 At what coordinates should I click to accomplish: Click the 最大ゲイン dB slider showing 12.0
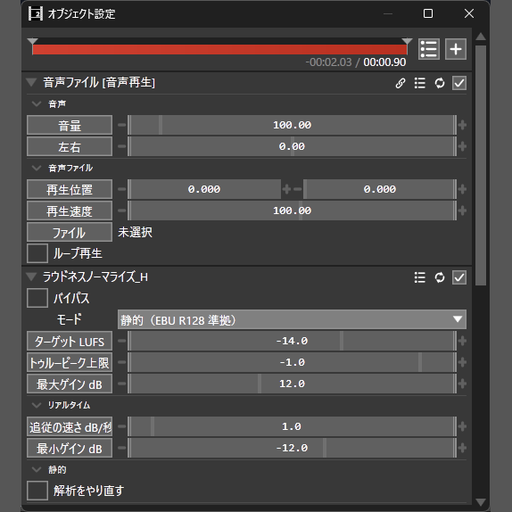292,384
